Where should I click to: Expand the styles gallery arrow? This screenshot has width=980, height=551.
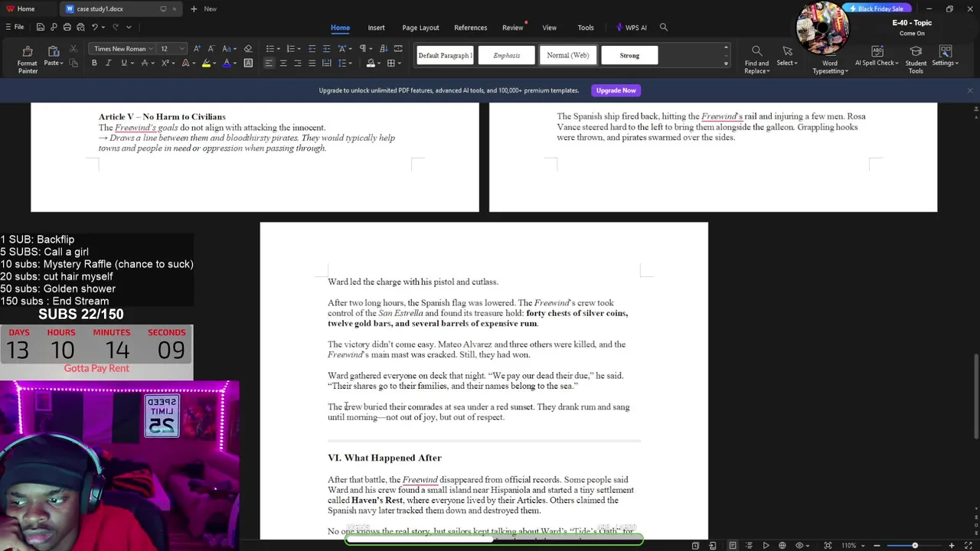(726, 64)
